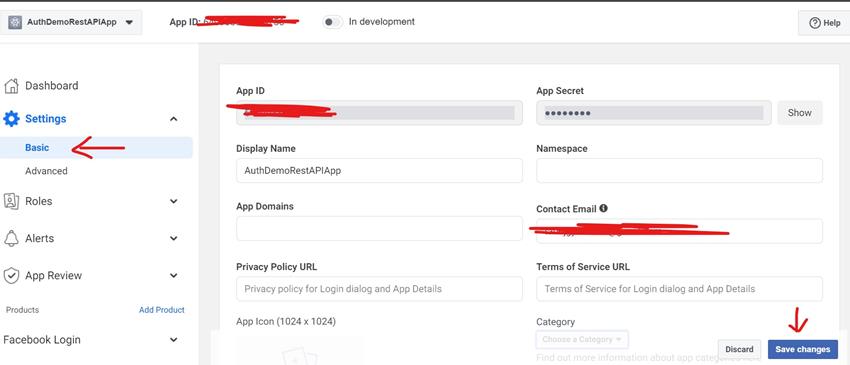Click the Roles badge icon

11,201
